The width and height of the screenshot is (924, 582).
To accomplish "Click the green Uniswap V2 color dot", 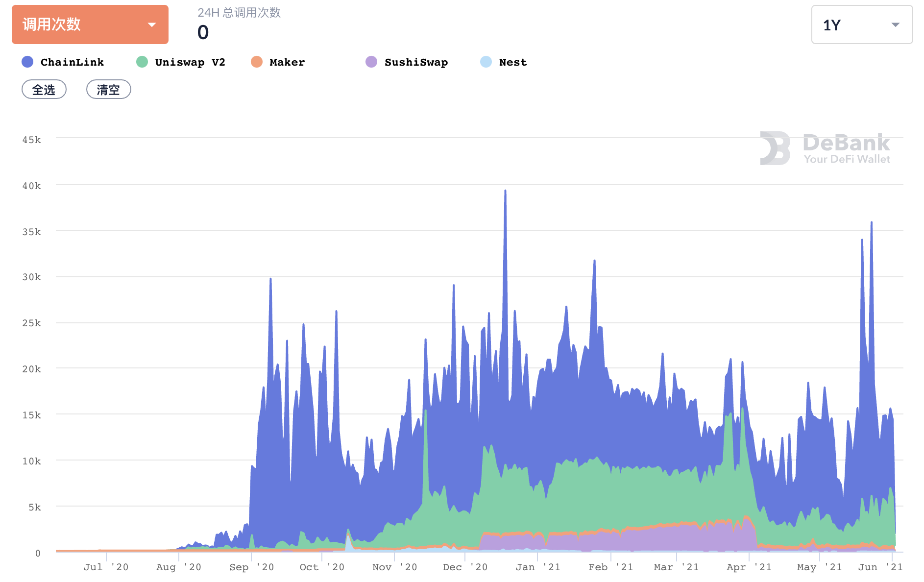I will click(x=142, y=62).
